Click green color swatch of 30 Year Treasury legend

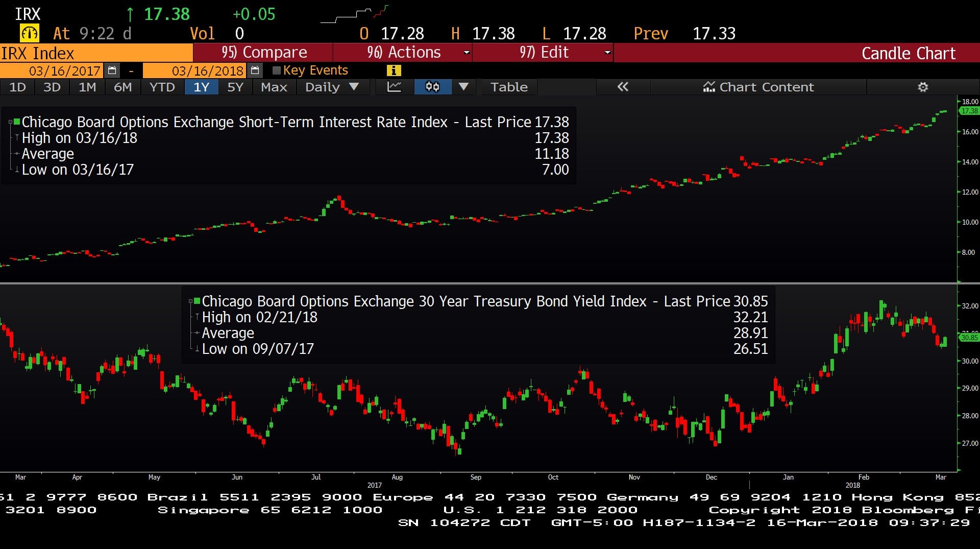tap(197, 301)
